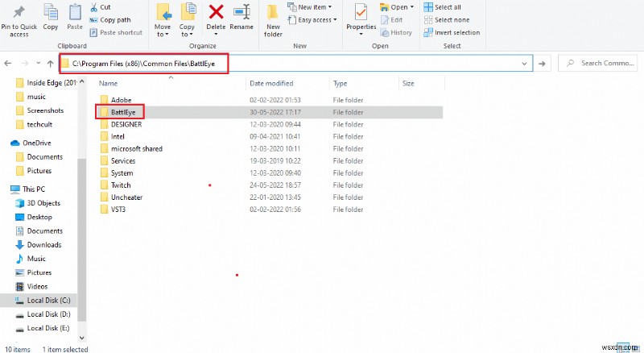Open Pictures under OneDrive
The image size is (644, 353).
click(34, 171)
